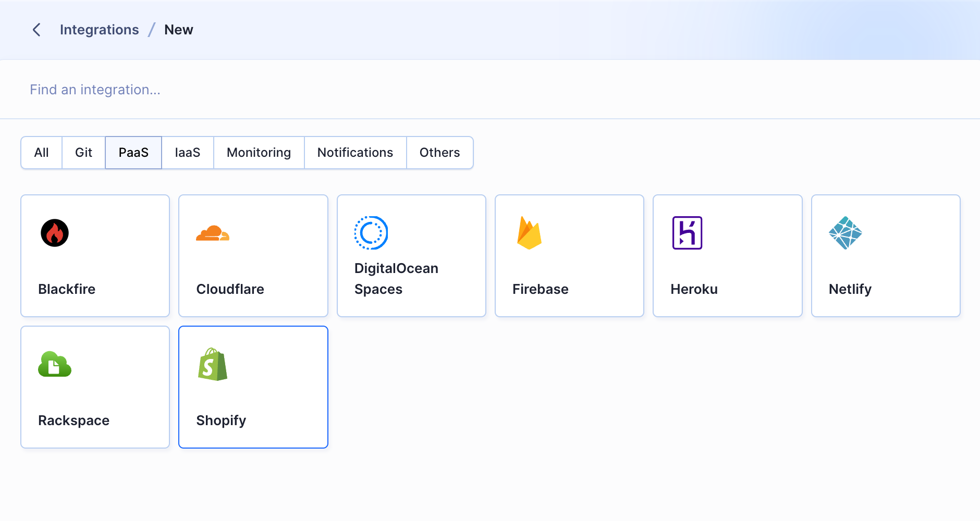The width and height of the screenshot is (980, 521).
Task: Choose the Rackspace card label
Action: [x=74, y=420]
